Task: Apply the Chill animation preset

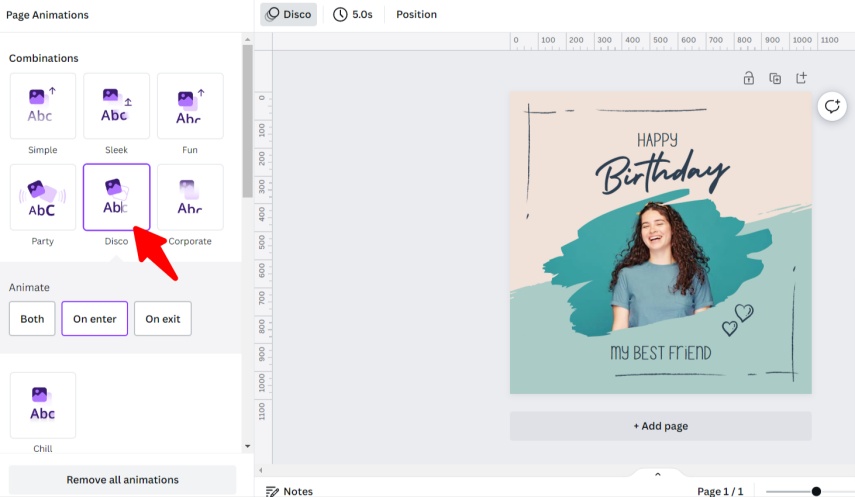Action: coord(43,405)
